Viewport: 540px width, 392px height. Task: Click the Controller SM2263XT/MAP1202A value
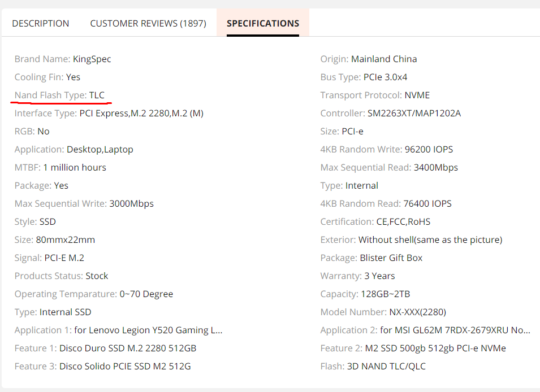[x=414, y=113]
